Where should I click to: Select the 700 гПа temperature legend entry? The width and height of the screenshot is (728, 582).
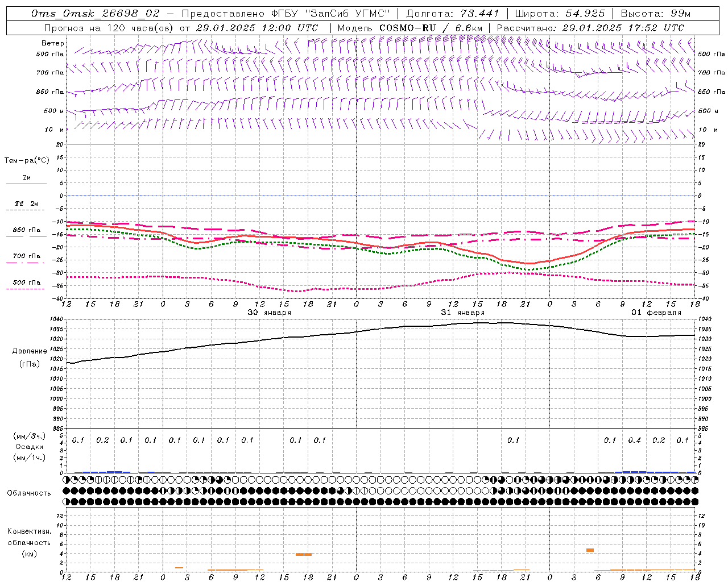coord(27,256)
